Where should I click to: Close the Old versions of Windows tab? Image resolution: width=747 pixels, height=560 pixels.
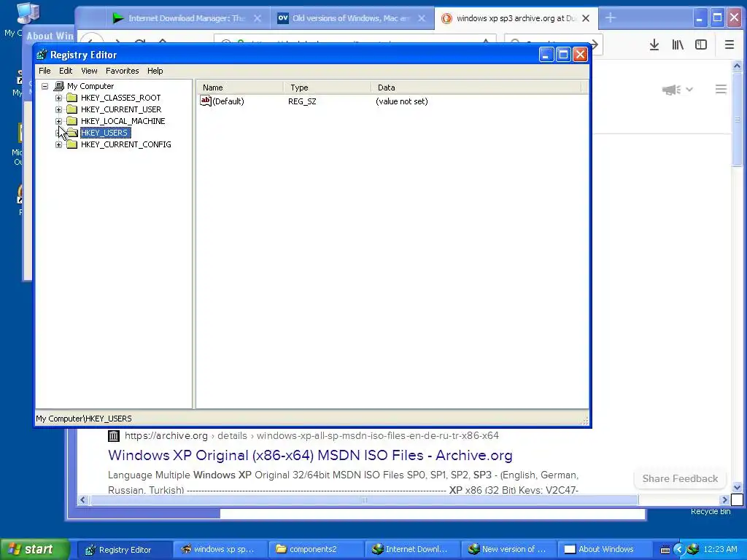point(422,18)
